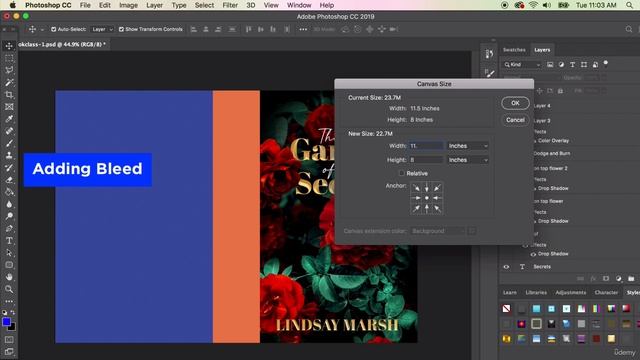Select the Clone Stamp tool
The height and width of the screenshot is (360, 640).
tap(9, 156)
